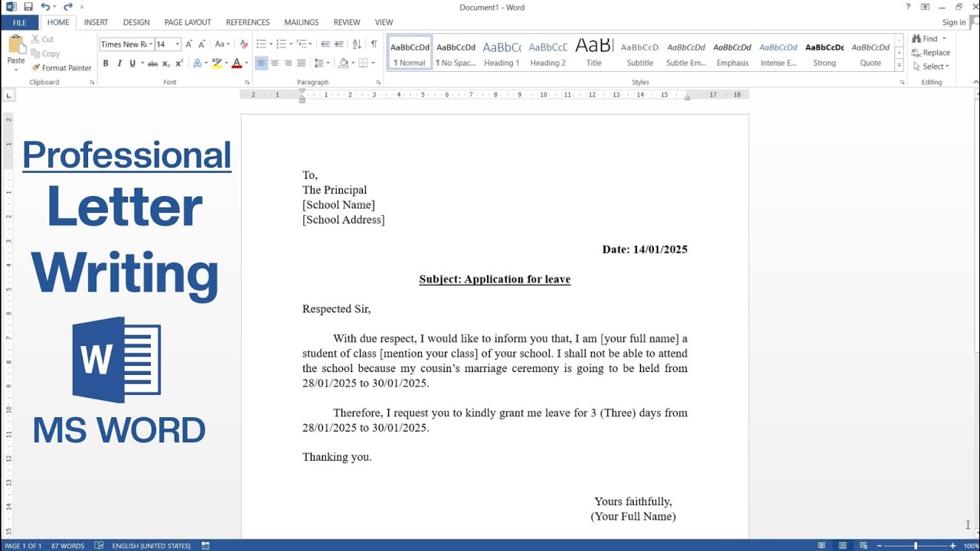This screenshot has height=551, width=980.
Task: Toggle Align Left button
Action: pos(261,64)
